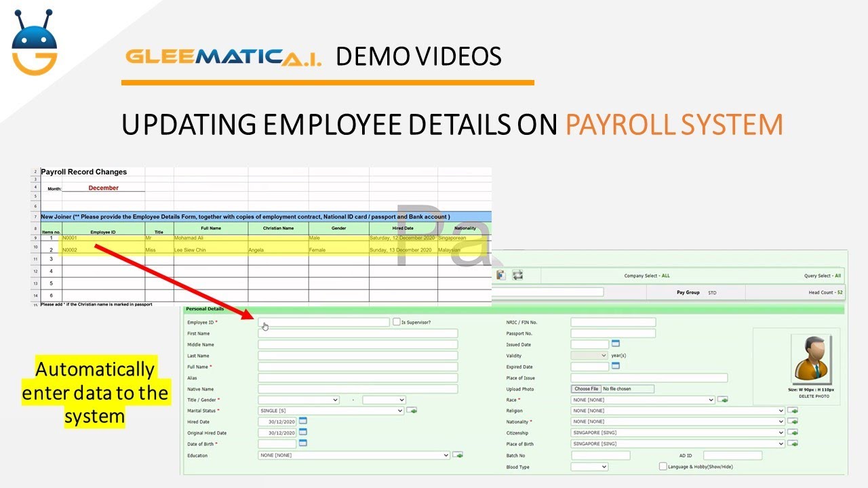
Task: Expand the Race dropdown
Action: (643, 400)
